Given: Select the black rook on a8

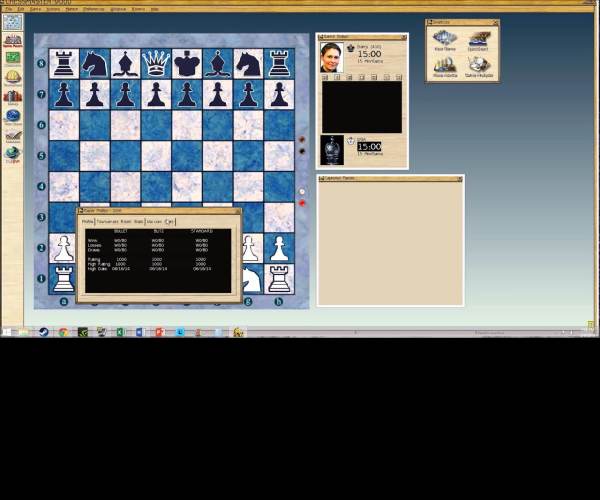Looking at the screenshot, I should point(64,64).
